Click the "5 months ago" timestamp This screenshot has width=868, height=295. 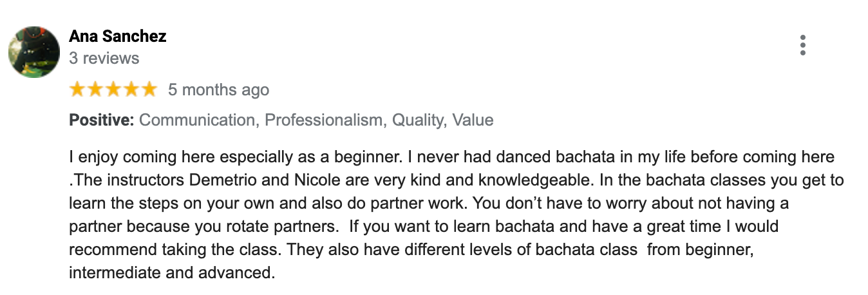pos(218,90)
